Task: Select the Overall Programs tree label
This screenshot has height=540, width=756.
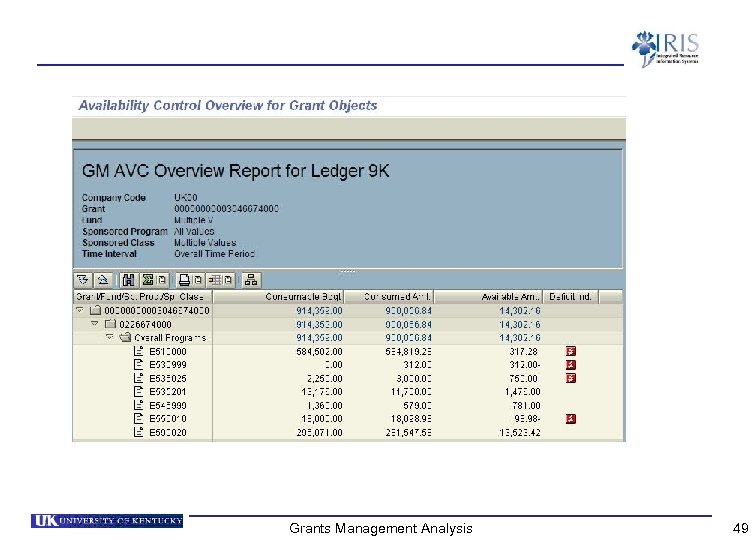Action: [x=170, y=338]
